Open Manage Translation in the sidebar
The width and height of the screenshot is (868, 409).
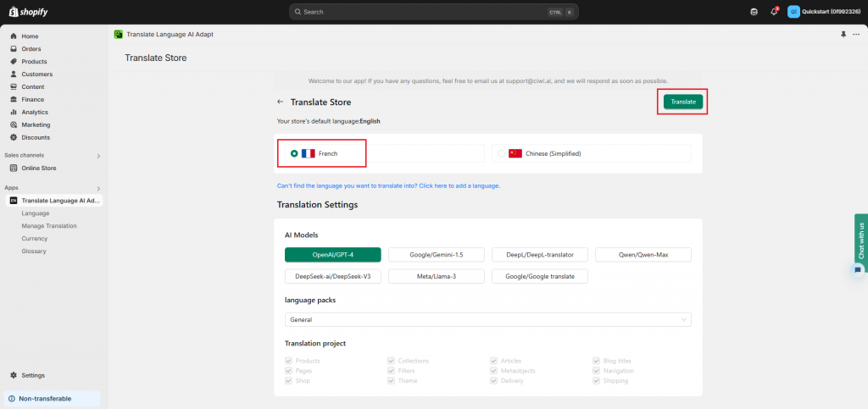tap(49, 226)
